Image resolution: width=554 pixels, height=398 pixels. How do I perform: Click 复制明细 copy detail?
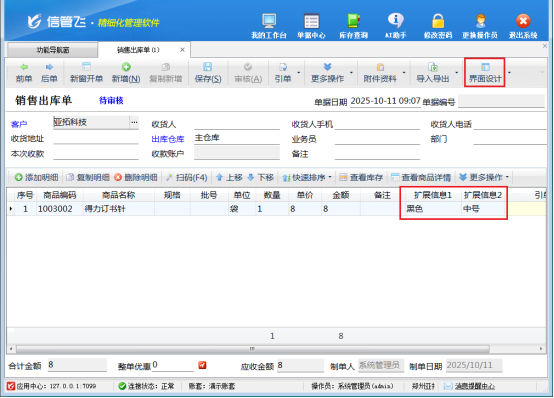(x=88, y=177)
